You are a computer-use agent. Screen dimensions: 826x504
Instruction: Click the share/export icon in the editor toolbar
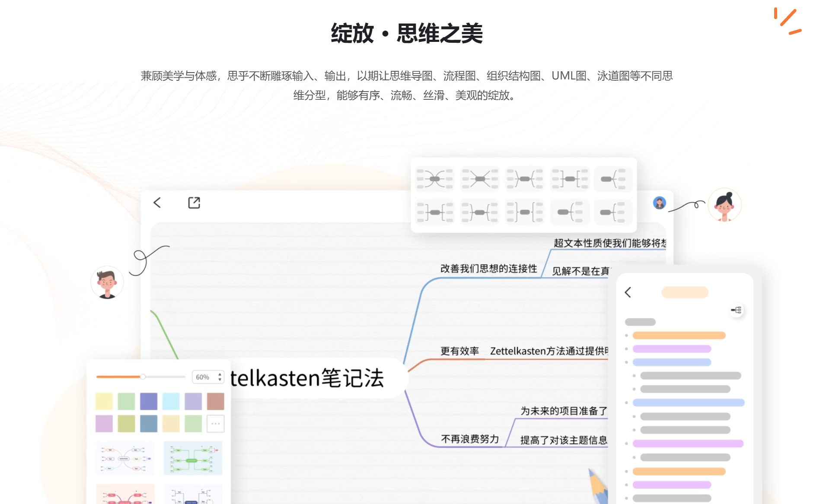194,203
